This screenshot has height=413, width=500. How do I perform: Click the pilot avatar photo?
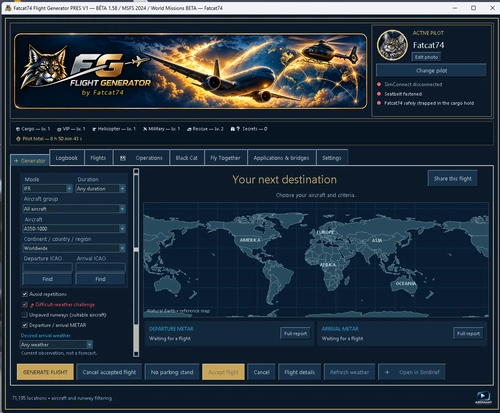(x=392, y=45)
